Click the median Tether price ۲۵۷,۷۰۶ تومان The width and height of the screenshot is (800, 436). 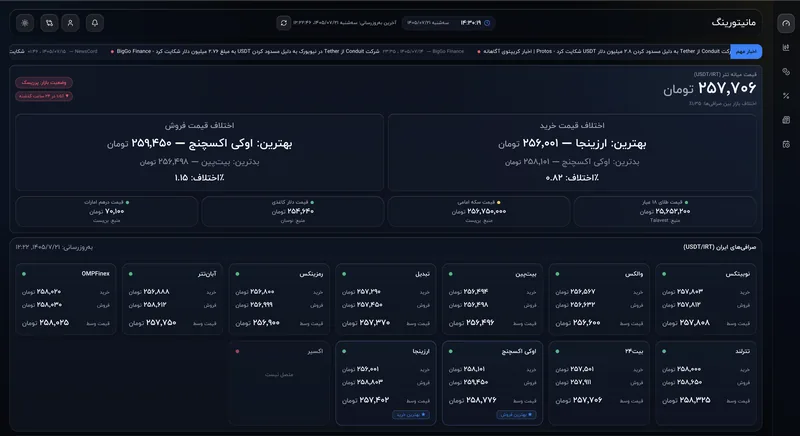(x=709, y=88)
